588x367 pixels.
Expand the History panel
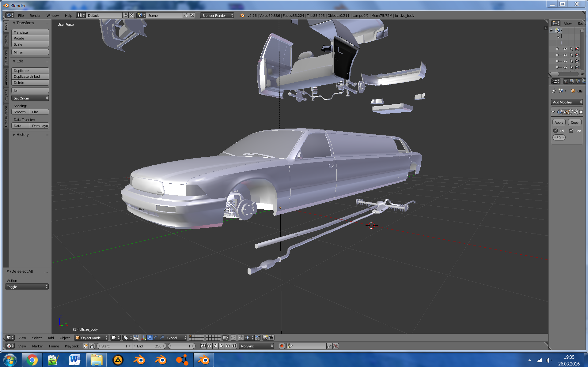(22, 135)
